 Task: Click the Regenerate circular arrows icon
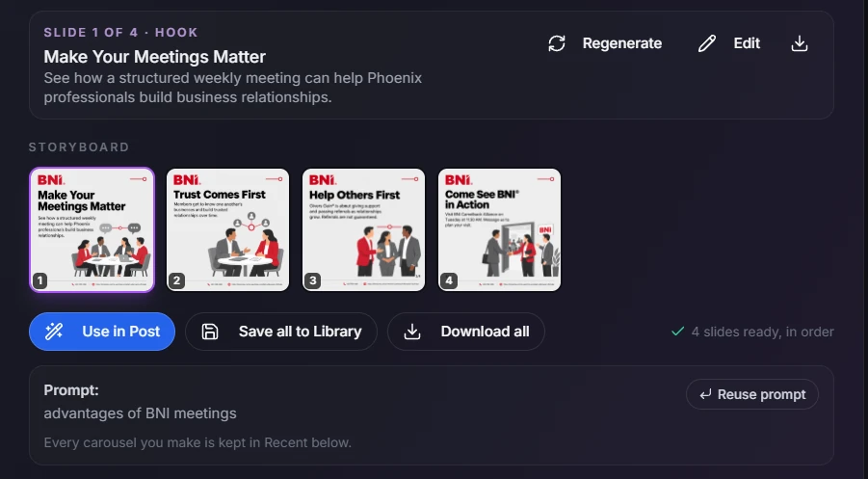coord(556,43)
